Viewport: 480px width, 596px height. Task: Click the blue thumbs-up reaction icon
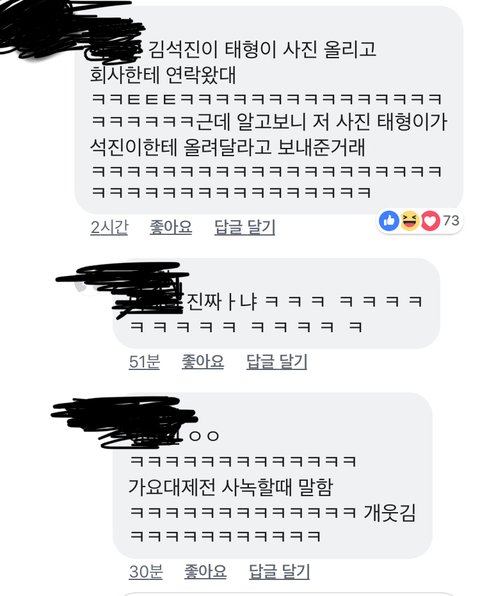click(389, 221)
